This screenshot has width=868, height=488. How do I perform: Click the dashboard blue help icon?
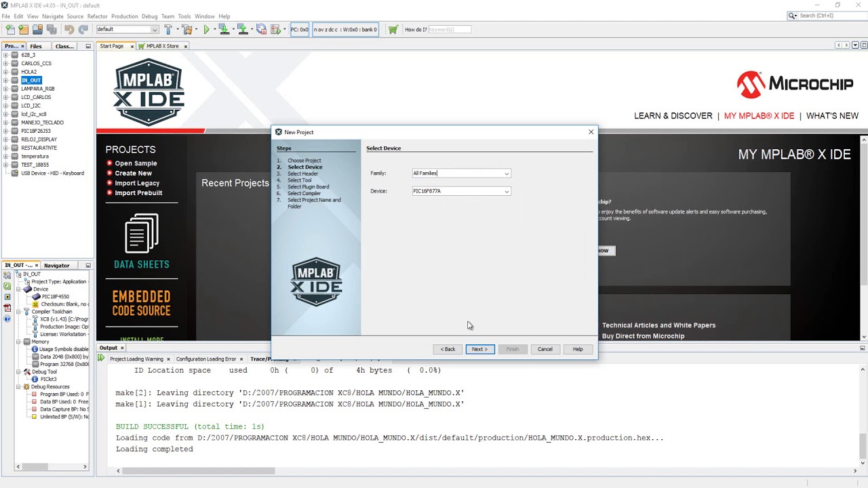[7, 319]
